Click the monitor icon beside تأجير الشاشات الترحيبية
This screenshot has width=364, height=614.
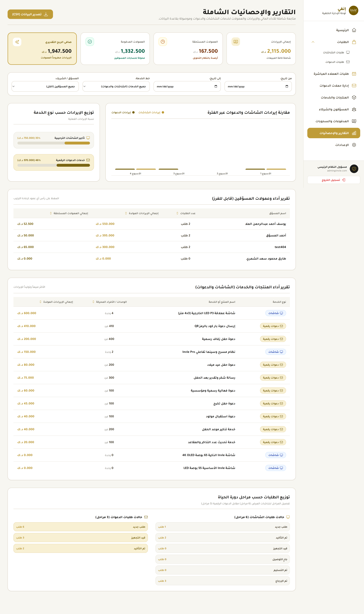(x=88, y=138)
